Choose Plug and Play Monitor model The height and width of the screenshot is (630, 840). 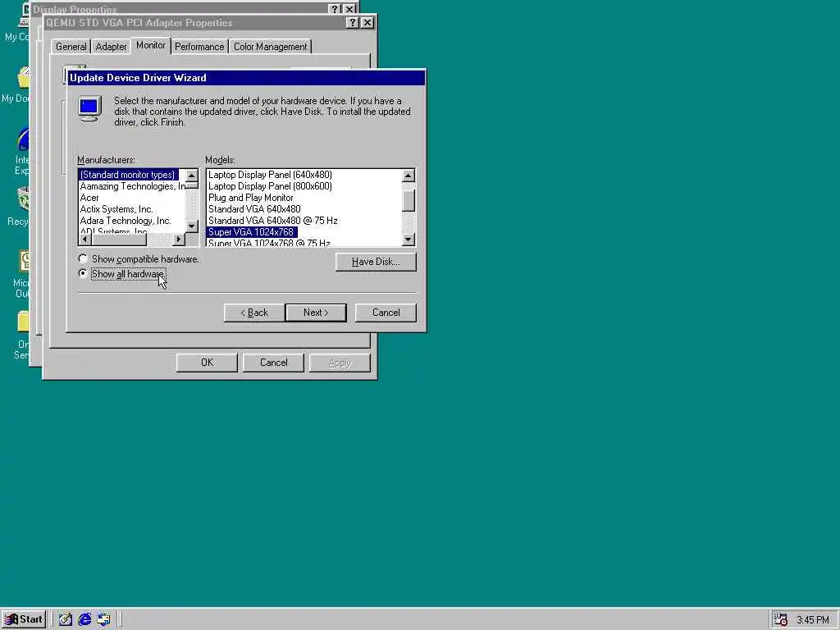tap(251, 198)
